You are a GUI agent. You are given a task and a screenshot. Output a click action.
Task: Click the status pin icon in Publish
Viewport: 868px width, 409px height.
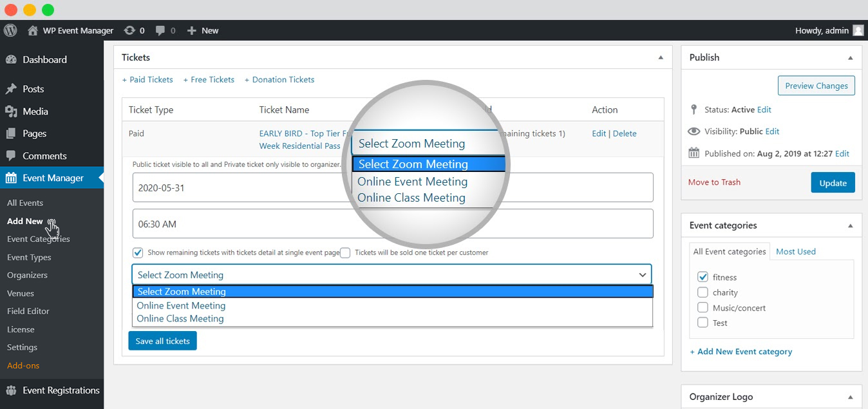tap(693, 109)
